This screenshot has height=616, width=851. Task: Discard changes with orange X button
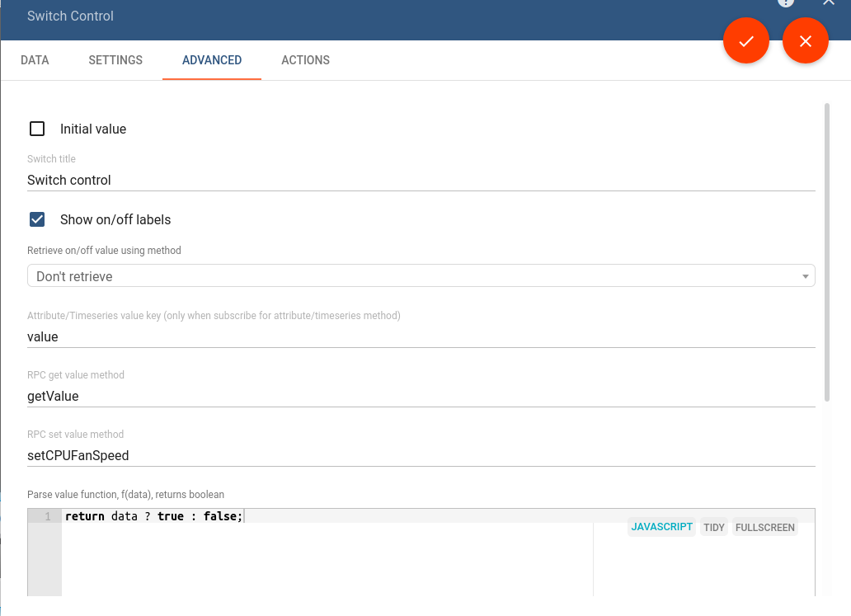805,40
